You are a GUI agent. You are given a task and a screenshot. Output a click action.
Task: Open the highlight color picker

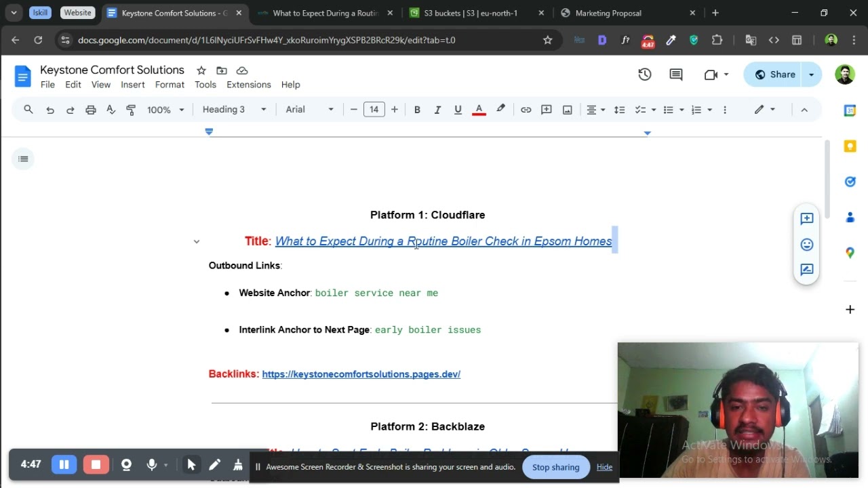[x=500, y=110]
